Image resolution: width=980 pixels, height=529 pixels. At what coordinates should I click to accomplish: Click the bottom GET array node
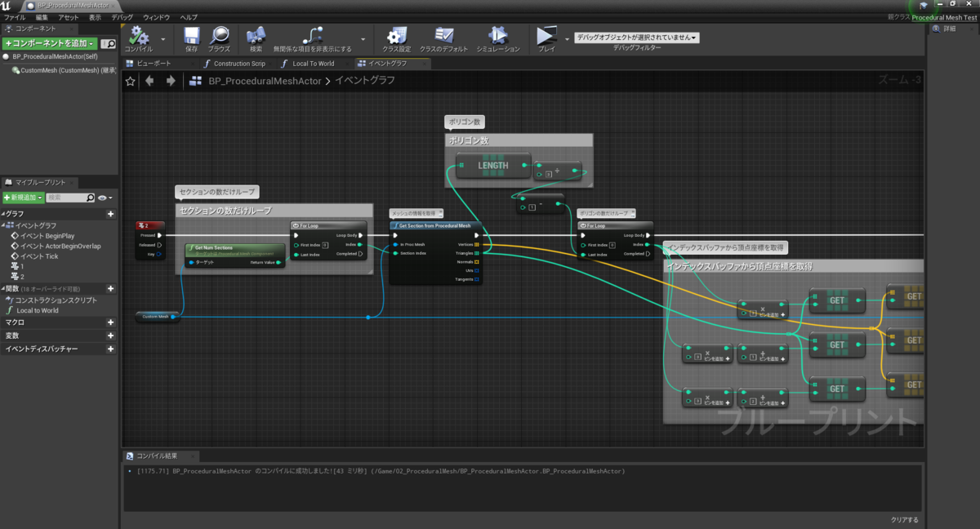pyautogui.click(x=837, y=389)
